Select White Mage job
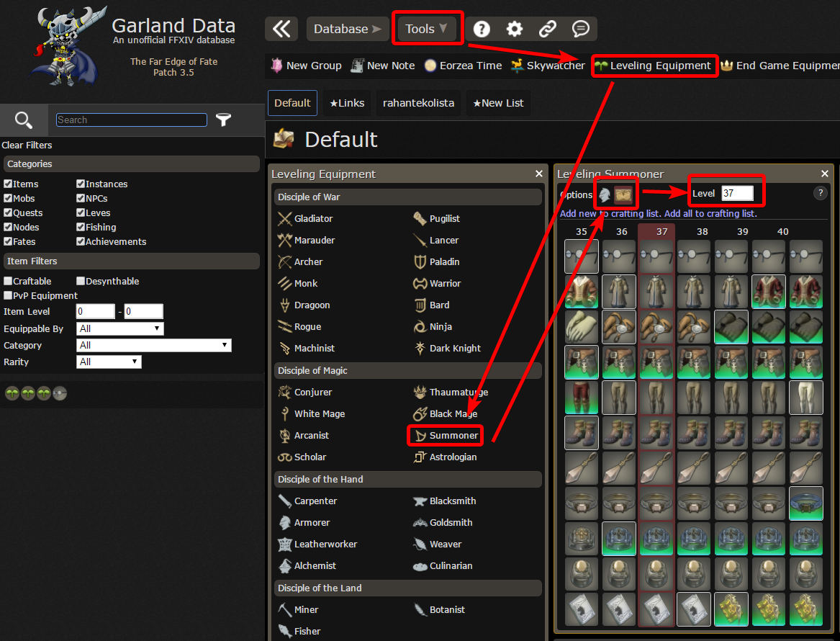Viewport: 840px width, 641px height. 311,413
